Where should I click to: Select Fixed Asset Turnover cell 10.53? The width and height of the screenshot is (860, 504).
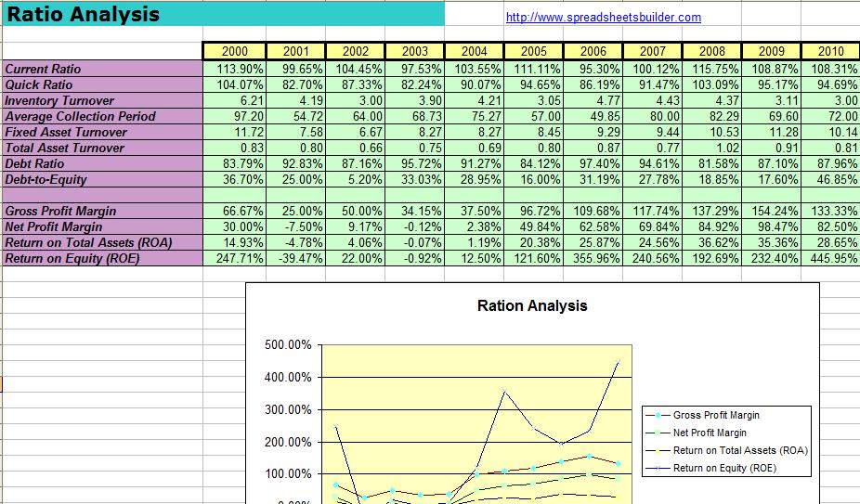click(712, 132)
